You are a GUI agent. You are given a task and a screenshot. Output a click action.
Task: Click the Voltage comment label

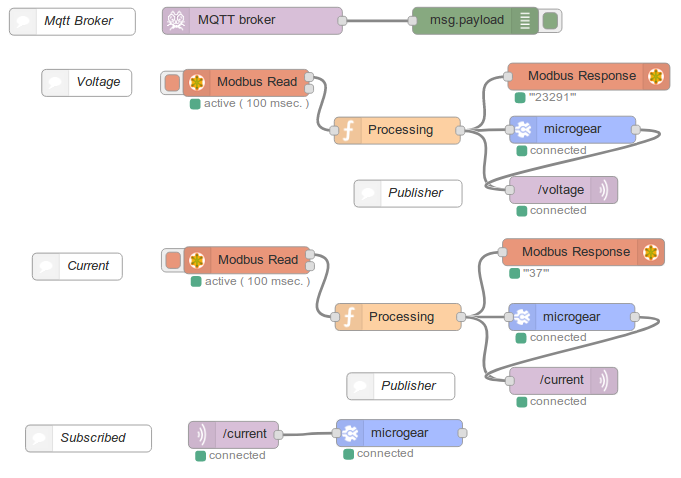coord(99,82)
